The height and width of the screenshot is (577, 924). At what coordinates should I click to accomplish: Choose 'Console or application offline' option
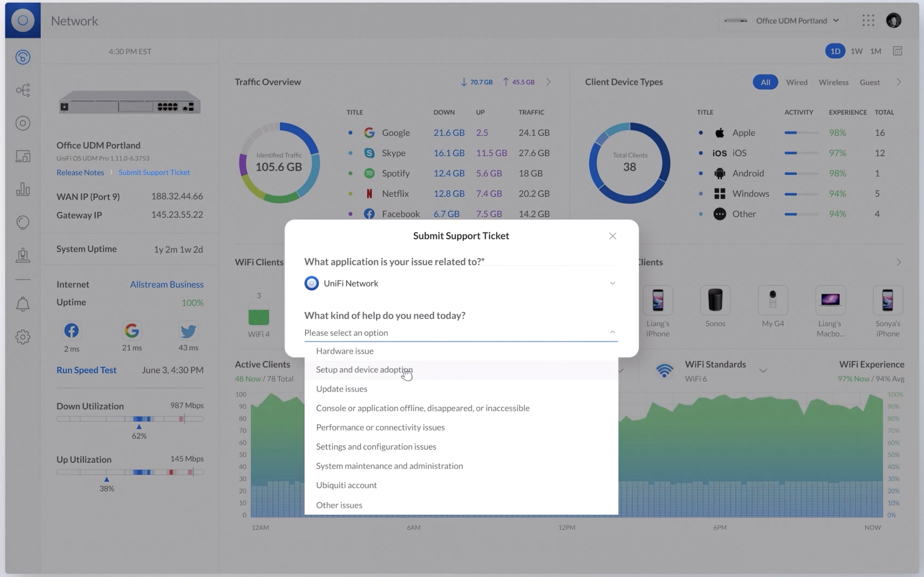pyautogui.click(x=461, y=408)
